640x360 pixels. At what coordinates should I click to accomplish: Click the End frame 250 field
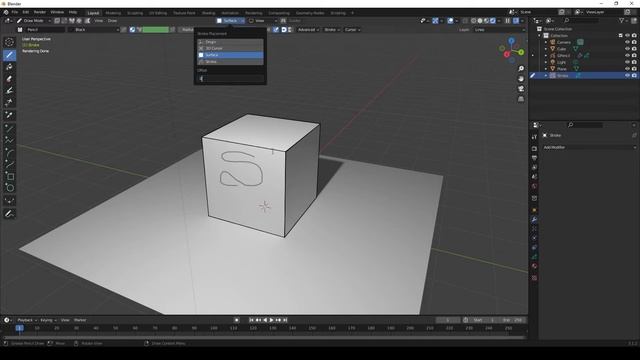(512, 320)
